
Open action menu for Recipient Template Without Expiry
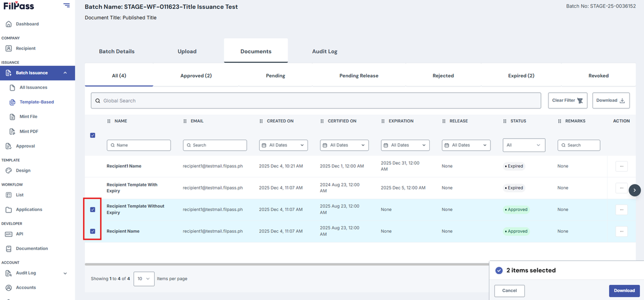621,210
